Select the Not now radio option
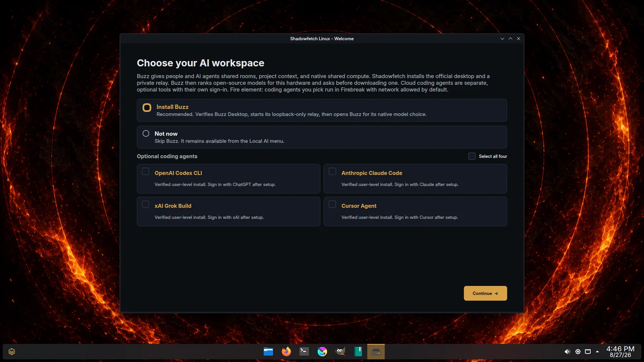 tap(146, 134)
